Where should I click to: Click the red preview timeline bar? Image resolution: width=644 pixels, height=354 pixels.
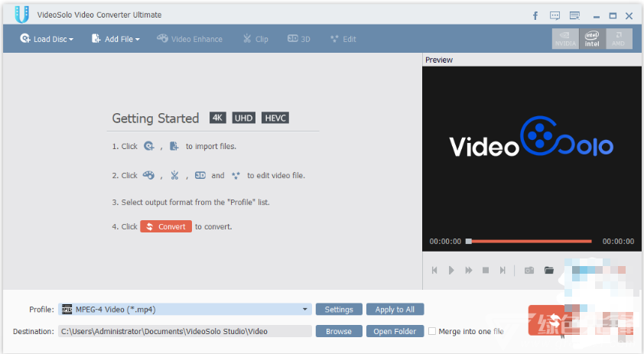tap(532, 241)
